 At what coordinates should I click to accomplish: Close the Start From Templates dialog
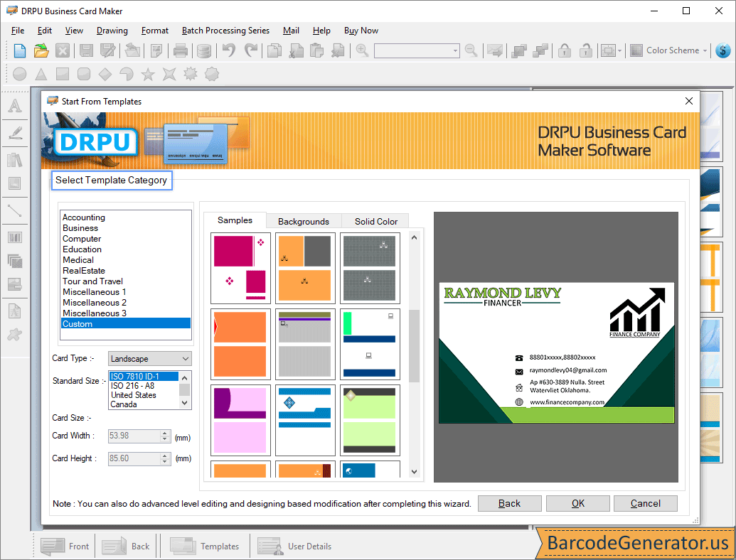[x=688, y=101]
